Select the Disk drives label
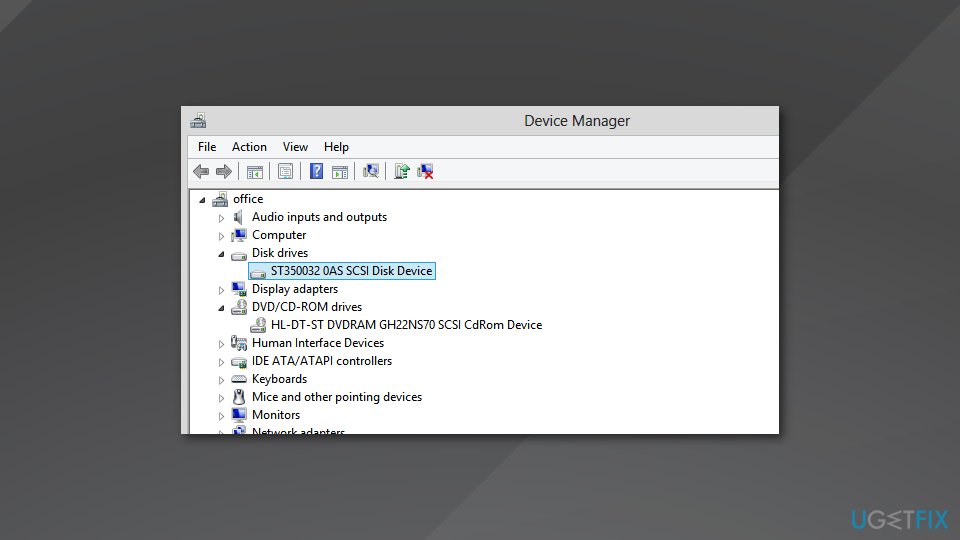The height and width of the screenshot is (540, 960). tap(280, 253)
